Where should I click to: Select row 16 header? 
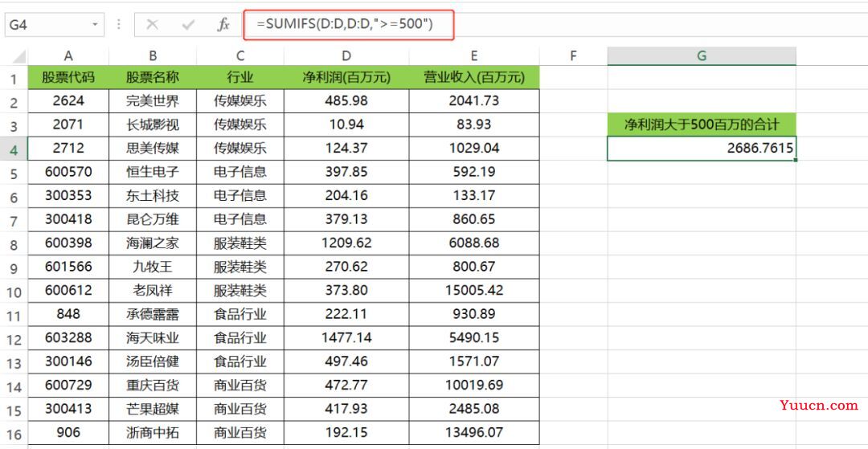point(14,434)
